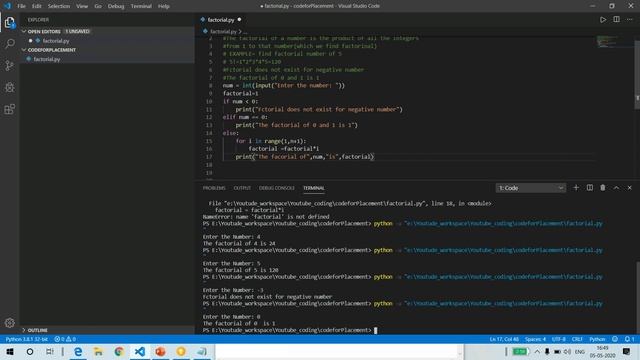Click the VS Code taskbar icon

[140, 352]
